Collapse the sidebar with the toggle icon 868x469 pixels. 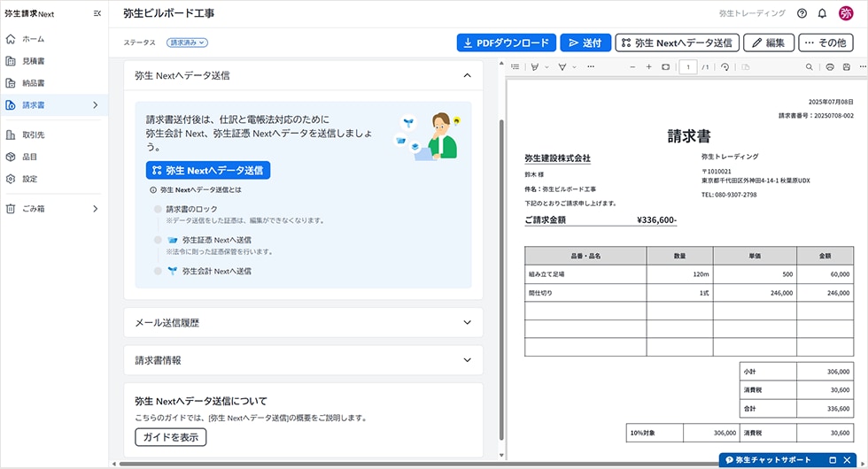point(97,13)
